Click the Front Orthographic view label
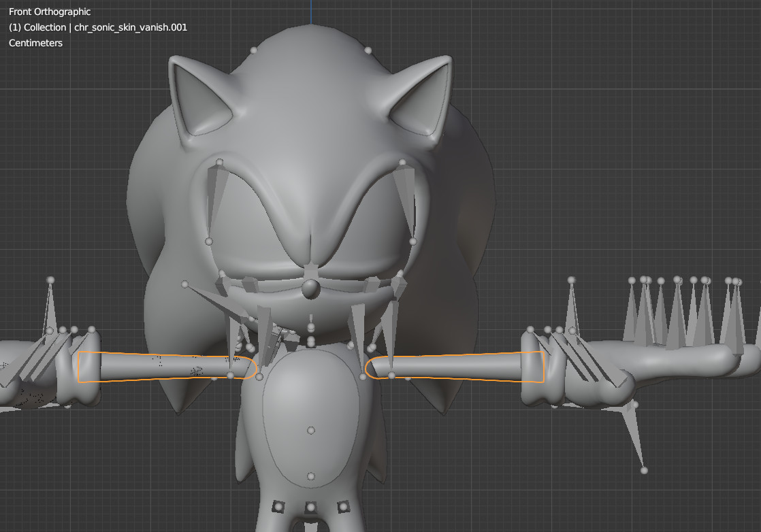Viewport: 761px width, 532px height. pyautogui.click(x=49, y=11)
